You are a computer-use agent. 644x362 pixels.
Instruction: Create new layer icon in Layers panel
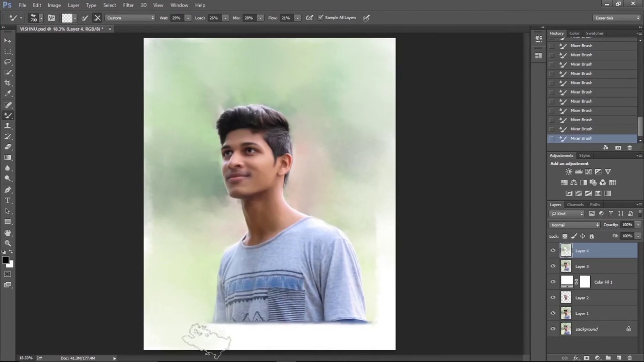[x=619, y=358]
